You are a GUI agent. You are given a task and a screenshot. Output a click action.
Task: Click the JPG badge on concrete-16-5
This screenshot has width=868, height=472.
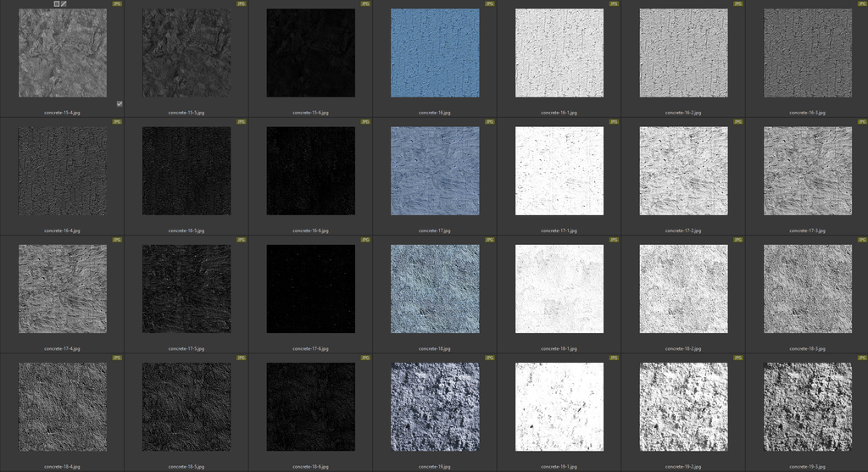click(242, 122)
